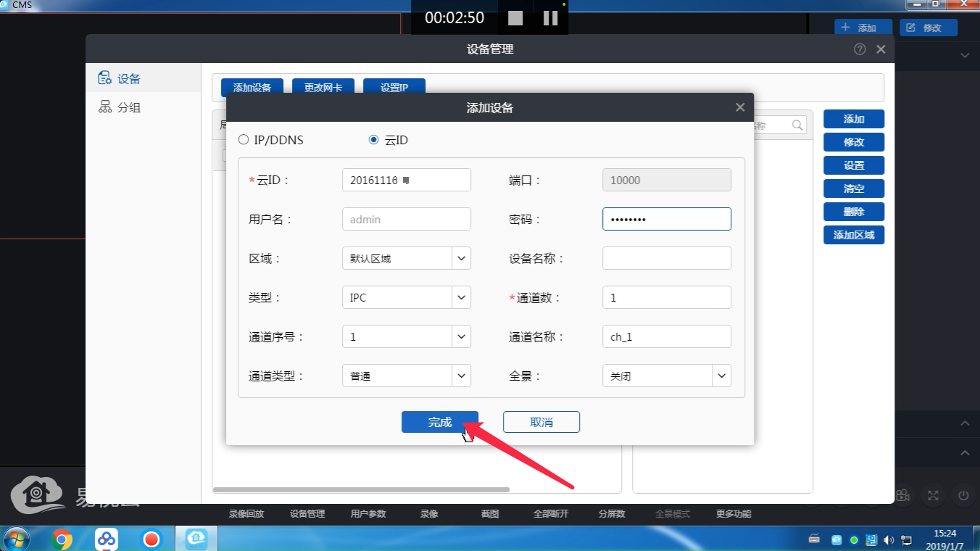Image resolution: width=980 pixels, height=551 pixels.
Task: Click the 添加区域 button
Action: click(x=854, y=235)
